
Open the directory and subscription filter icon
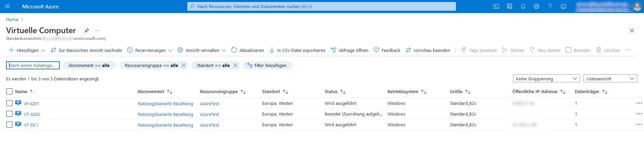[510, 6]
